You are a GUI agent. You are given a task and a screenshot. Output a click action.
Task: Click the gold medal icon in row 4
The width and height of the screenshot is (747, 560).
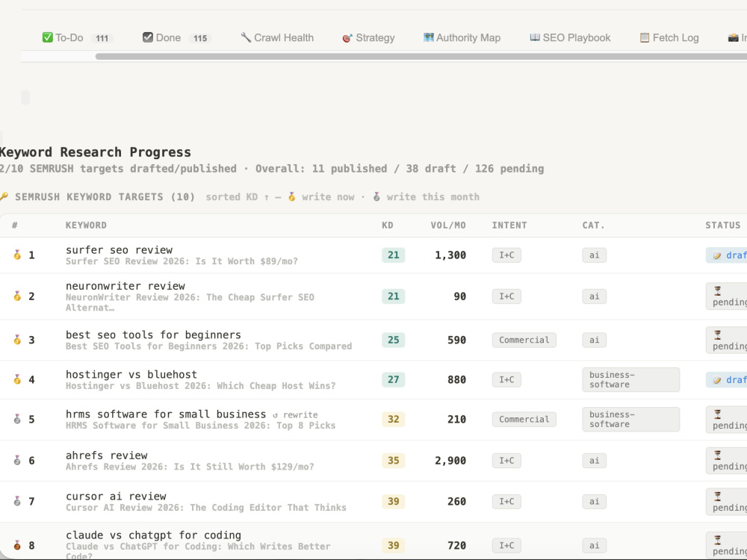coord(17,379)
